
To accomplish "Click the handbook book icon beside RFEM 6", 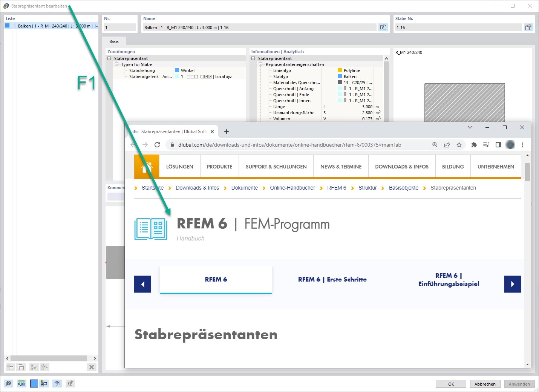I will (151, 229).
